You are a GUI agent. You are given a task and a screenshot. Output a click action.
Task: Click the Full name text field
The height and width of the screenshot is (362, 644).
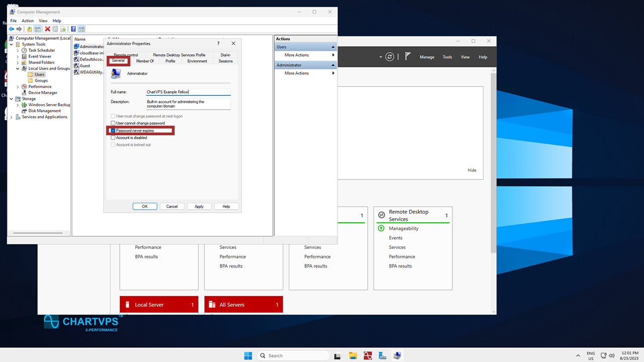[x=188, y=92]
